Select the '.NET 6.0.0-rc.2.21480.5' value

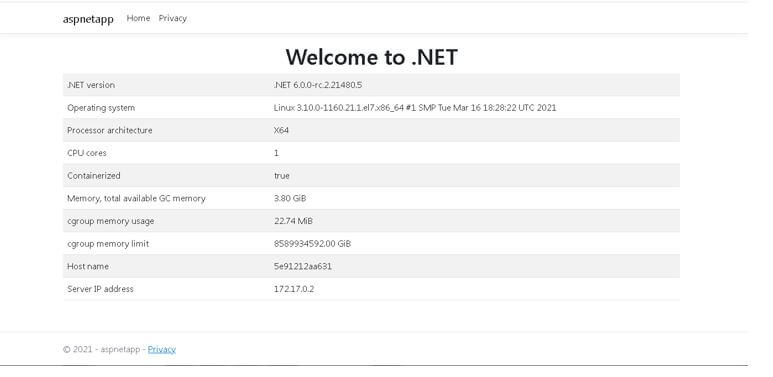[x=318, y=85]
